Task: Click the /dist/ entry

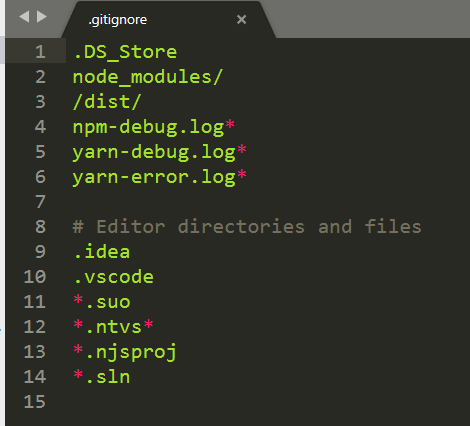Action: pyautogui.click(x=107, y=102)
